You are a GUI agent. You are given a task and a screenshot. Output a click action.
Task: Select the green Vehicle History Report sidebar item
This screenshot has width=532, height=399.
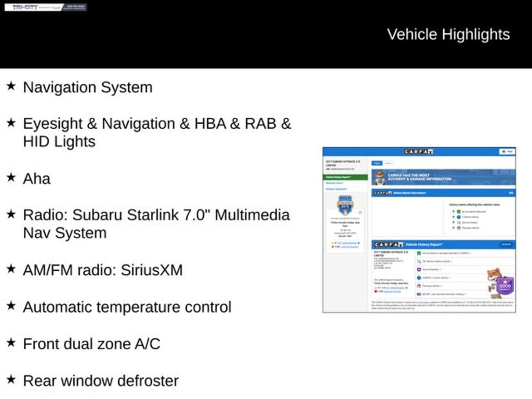345,177
